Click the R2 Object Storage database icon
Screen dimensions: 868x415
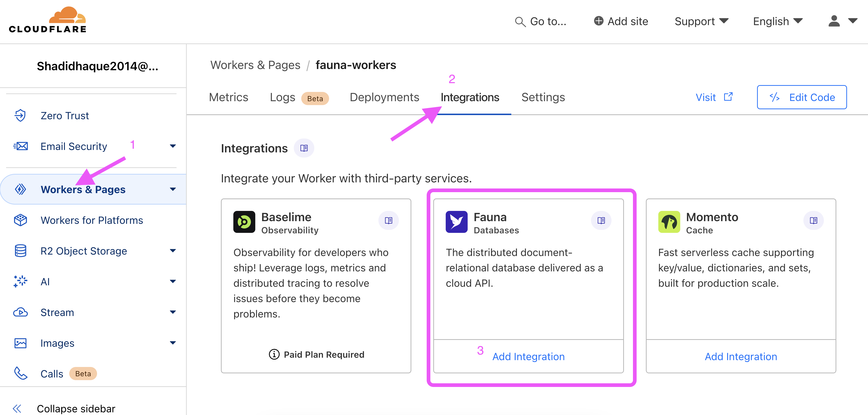[20, 251]
